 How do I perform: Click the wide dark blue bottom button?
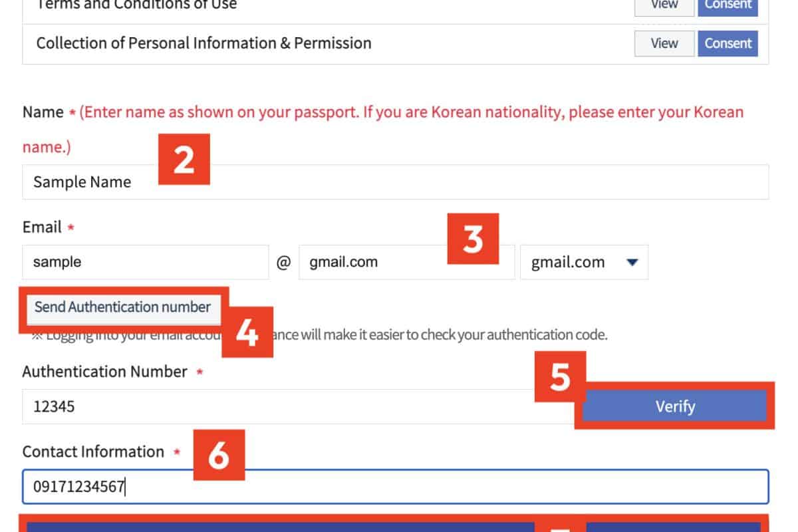279,527
